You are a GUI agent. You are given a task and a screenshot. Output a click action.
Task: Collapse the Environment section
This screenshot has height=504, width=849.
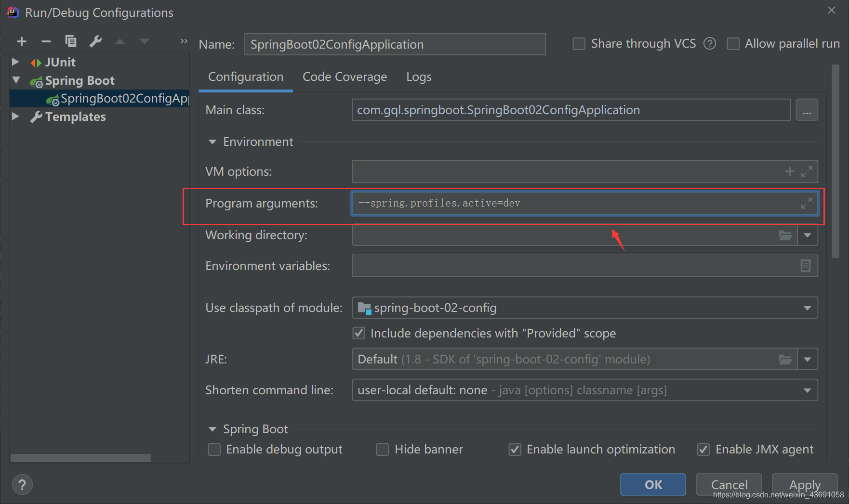coord(212,142)
